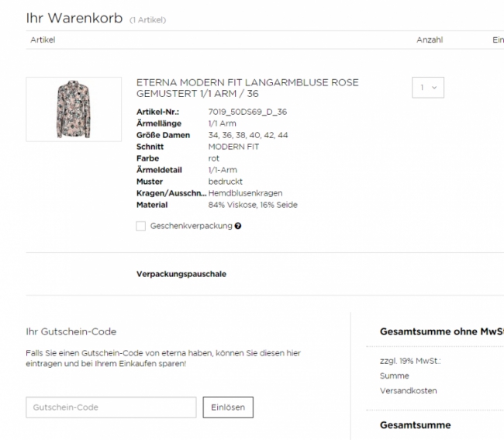
Task: Click the article number 7019_50DS69_D_36
Action: (247, 112)
